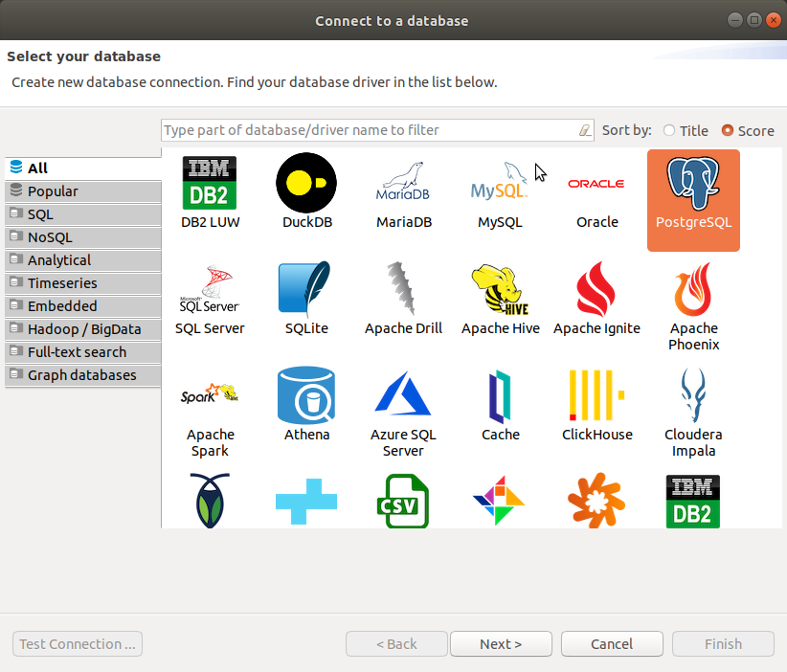The image size is (787, 672).
Task: Click the Oracle database icon
Action: [596, 183]
